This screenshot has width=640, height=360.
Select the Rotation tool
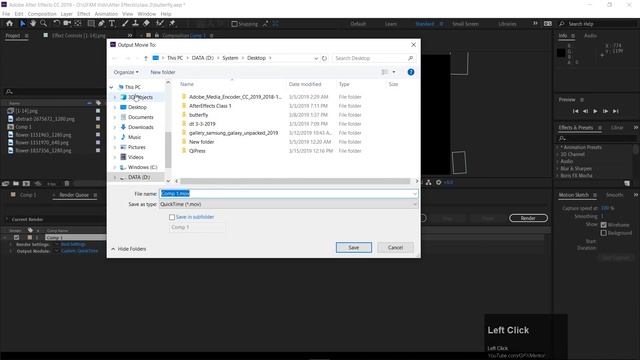[x=56, y=24]
